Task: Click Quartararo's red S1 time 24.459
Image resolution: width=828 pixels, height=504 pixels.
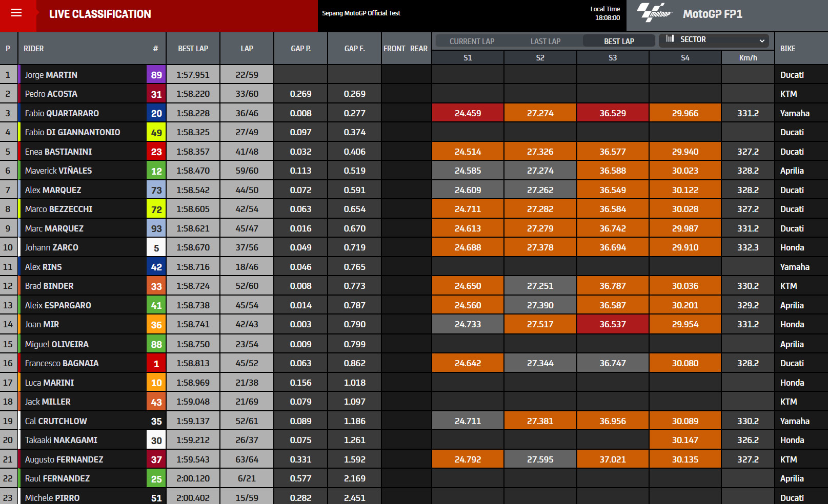Action: [x=468, y=113]
